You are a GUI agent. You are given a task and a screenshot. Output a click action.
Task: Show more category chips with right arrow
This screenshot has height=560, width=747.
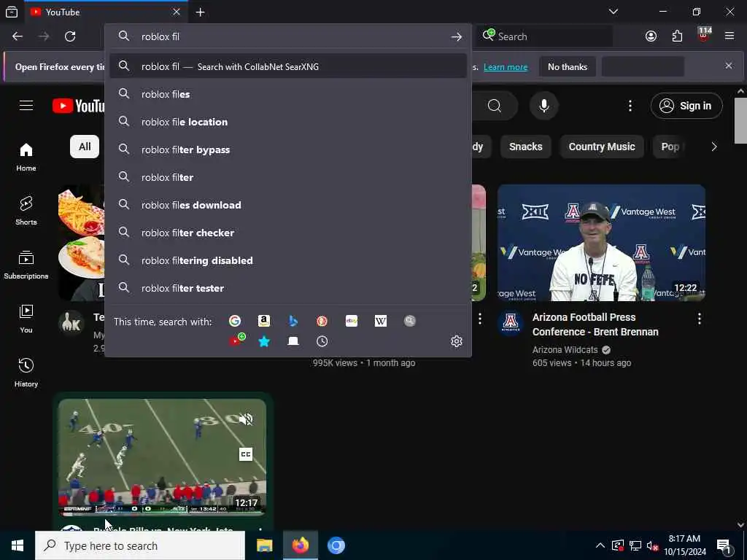713,147
